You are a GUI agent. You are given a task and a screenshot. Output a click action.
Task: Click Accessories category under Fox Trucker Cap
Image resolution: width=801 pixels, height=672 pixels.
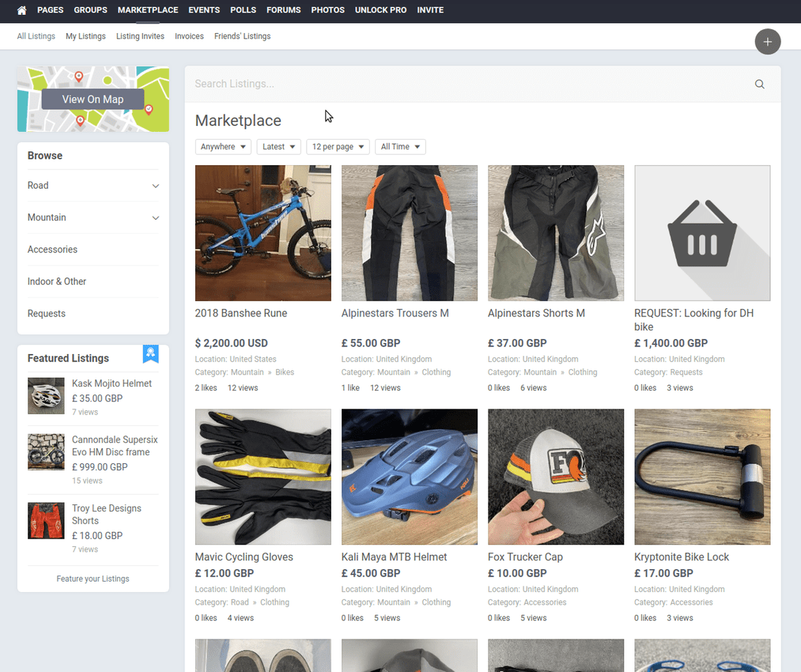[x=545, y=602]
